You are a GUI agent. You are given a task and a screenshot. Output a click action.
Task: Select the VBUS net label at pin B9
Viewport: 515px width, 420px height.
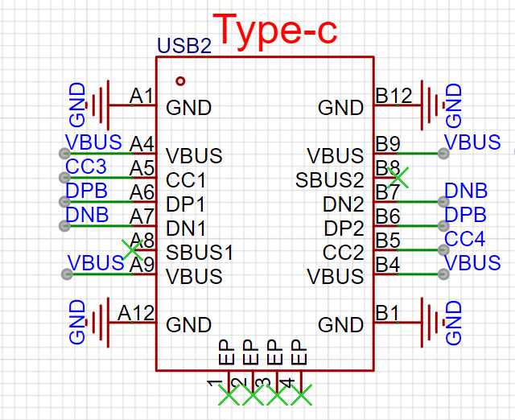pos(472,142)
